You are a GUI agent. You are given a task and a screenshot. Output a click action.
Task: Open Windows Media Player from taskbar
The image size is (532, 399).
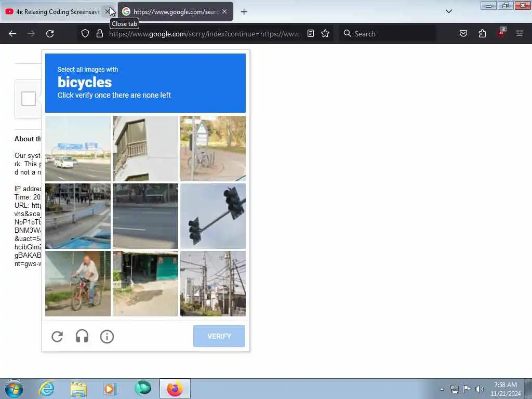pos(110,389)
